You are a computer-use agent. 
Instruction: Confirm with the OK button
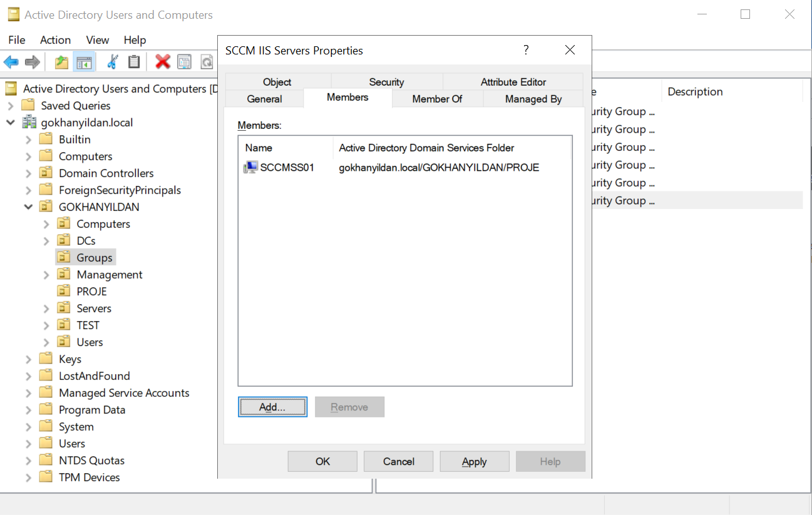[322, 461]
